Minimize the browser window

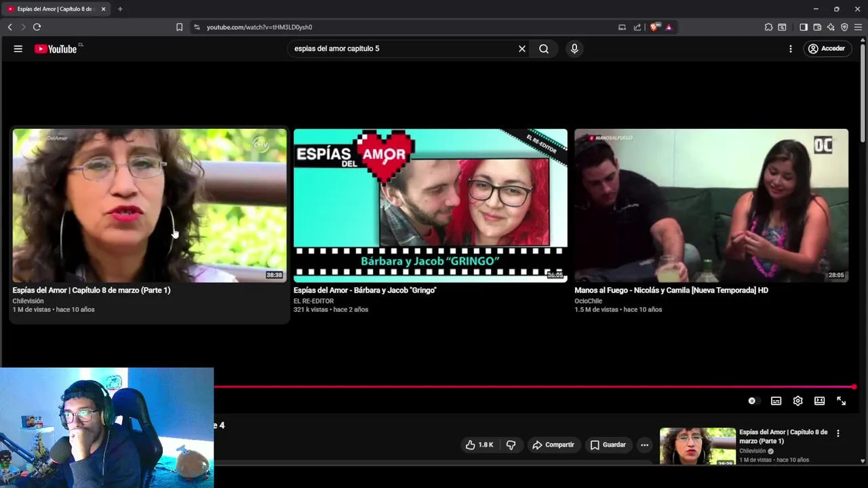(x=816, y=9)
